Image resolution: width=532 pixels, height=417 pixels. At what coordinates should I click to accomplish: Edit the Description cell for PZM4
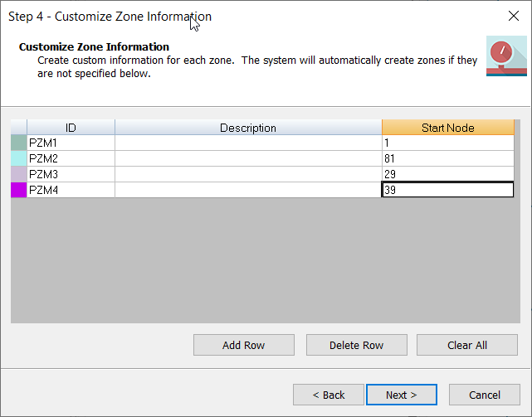click(247, 190)
